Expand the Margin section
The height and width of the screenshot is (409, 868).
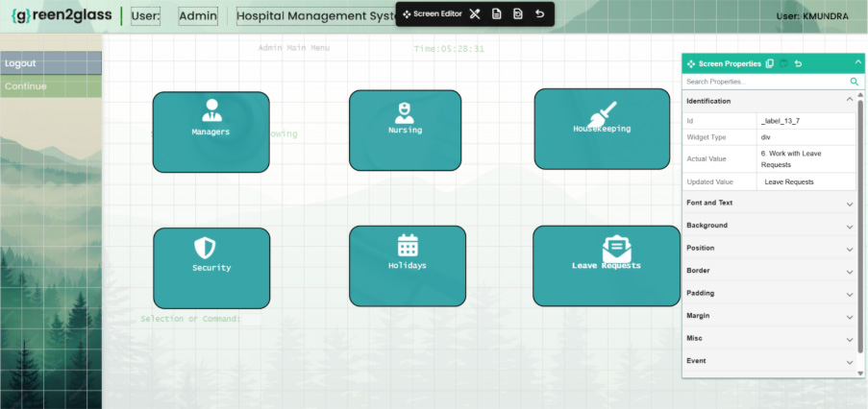click(x=850, y=317)
